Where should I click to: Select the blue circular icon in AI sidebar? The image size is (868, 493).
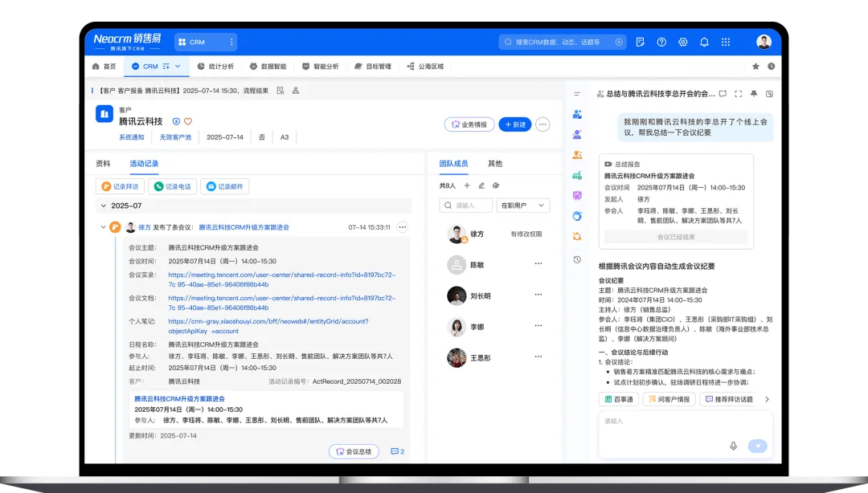[x=577, y=216]
